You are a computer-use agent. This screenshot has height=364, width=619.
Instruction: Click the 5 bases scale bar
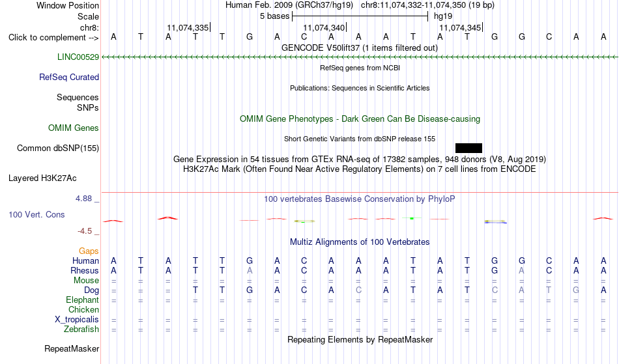tap(360, 16)
